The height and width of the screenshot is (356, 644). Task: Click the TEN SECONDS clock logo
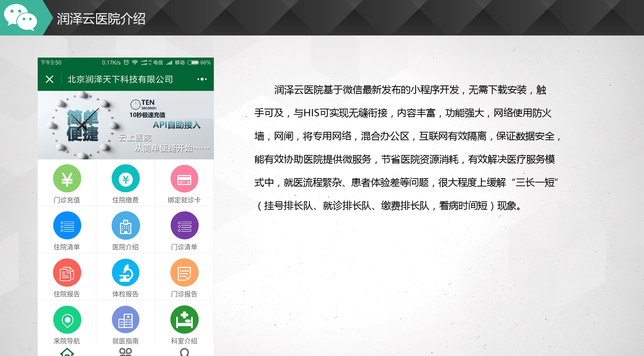click(x=144, y=104)
